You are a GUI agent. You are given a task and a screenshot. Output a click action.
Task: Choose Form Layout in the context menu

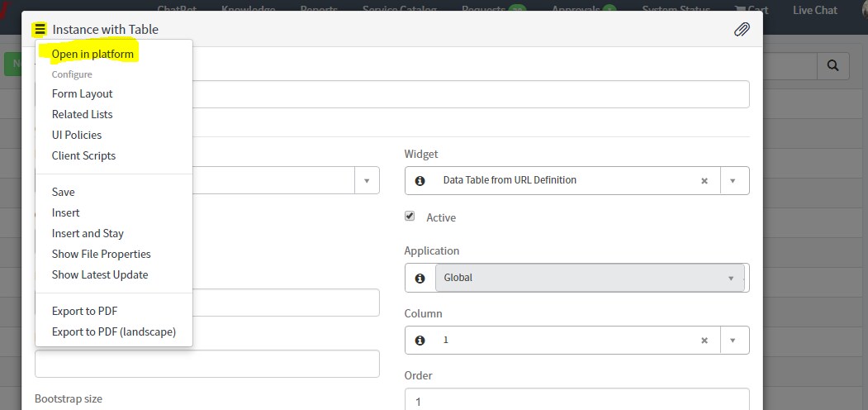click(83, 93)
